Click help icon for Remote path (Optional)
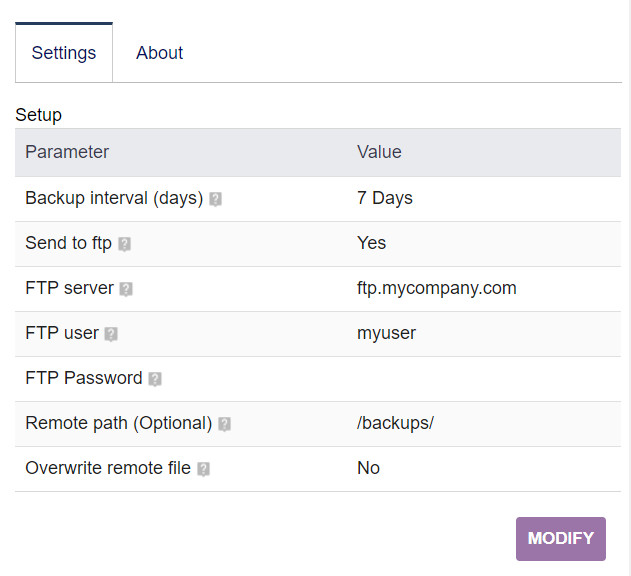 tap(224, 424)
